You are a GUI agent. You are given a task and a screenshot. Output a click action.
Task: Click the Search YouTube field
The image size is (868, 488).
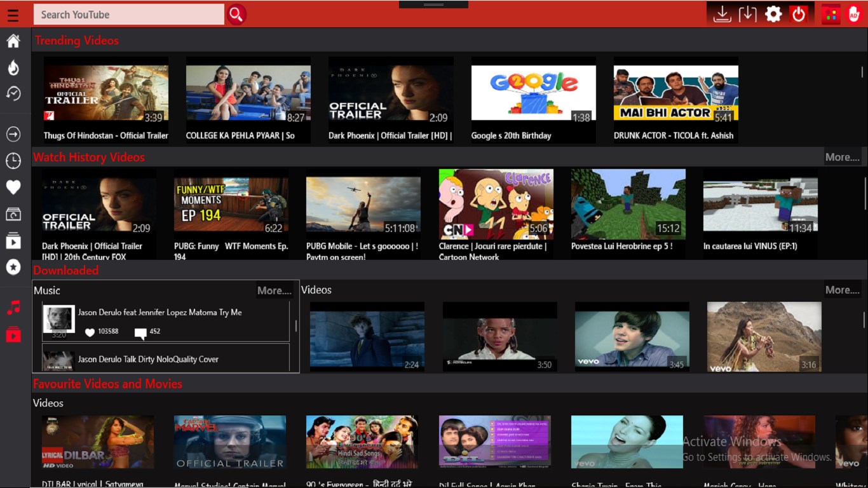point(129,15)
